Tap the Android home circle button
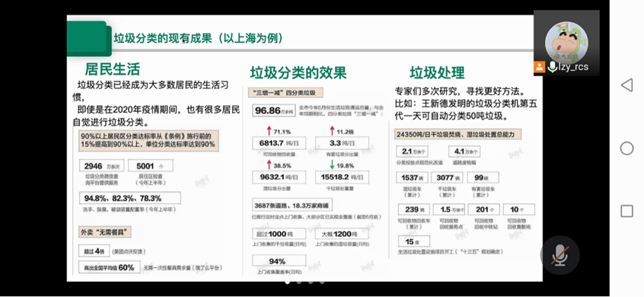This screenshot has height=297, width=644. click(x=626, y=148)
